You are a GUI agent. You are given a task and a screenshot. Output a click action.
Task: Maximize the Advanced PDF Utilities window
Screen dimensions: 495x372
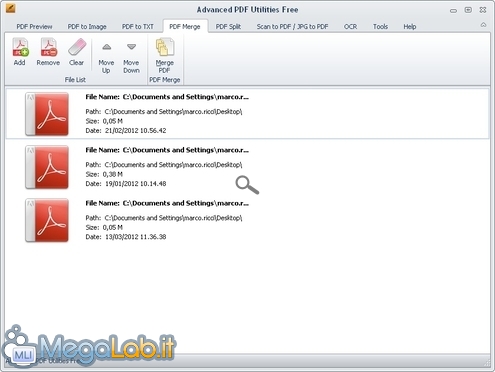click(x=468, y=10)
